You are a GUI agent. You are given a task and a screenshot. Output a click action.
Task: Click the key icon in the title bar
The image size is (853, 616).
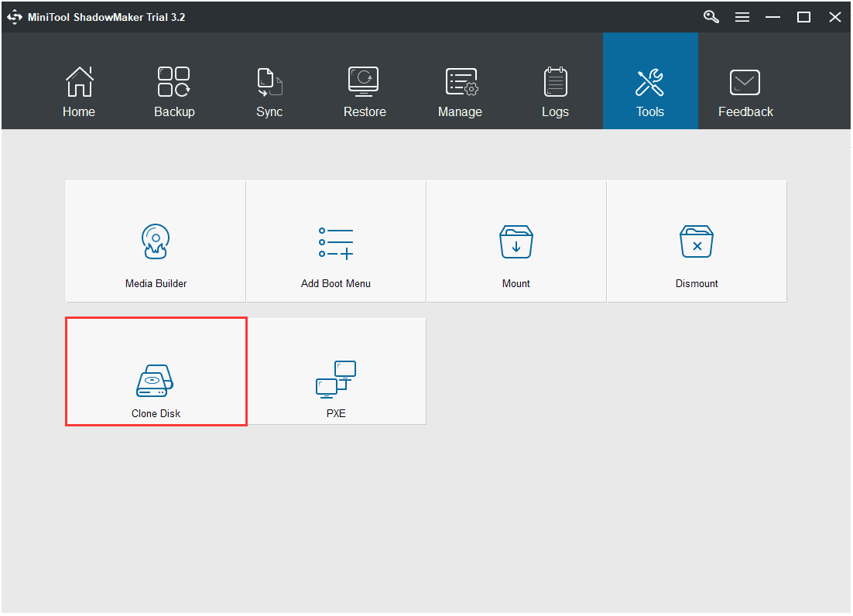pos(711,16)
